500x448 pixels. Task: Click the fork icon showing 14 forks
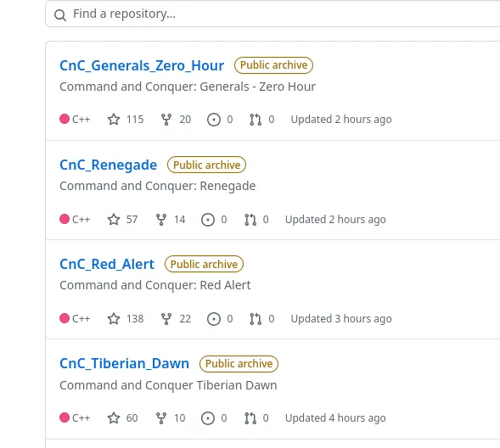pos(161,220)
